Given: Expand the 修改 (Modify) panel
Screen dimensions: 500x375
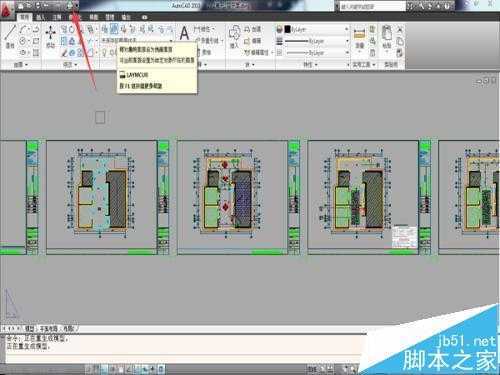Looking at the screenshot, I should coord(70,64).
